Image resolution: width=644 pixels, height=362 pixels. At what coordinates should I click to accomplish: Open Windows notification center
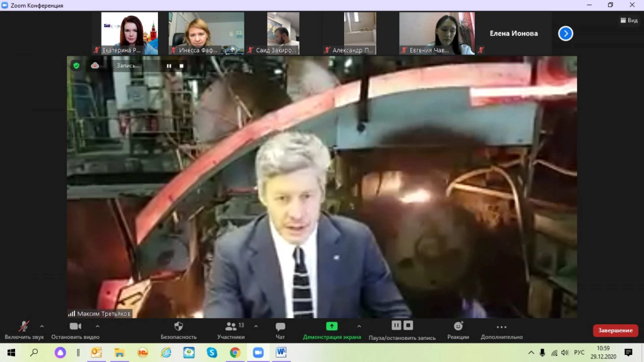pyautogui.click(x=629, y=353)
